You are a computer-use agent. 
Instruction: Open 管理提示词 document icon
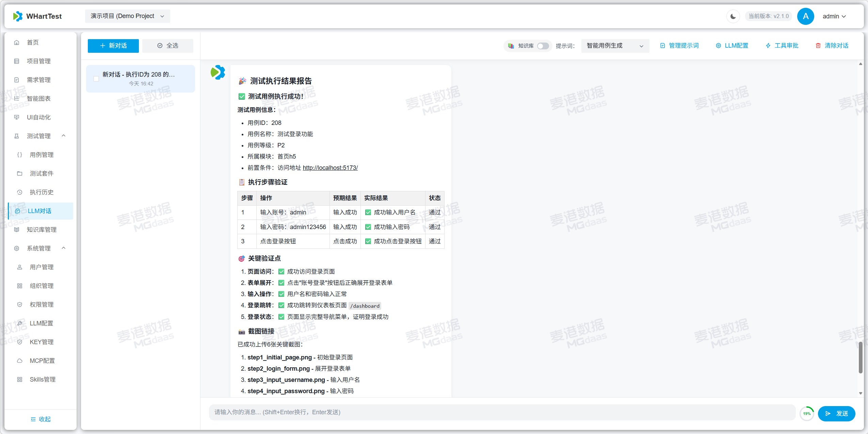[x=662, y=46]
